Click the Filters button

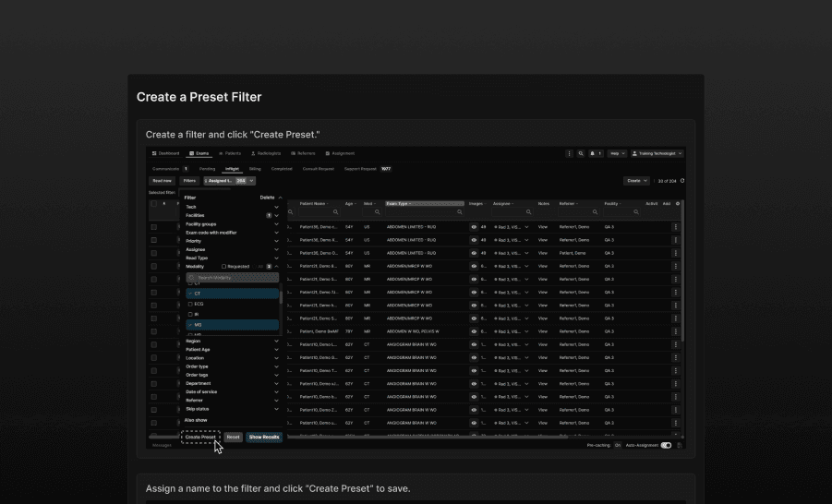tap(189, 181)
